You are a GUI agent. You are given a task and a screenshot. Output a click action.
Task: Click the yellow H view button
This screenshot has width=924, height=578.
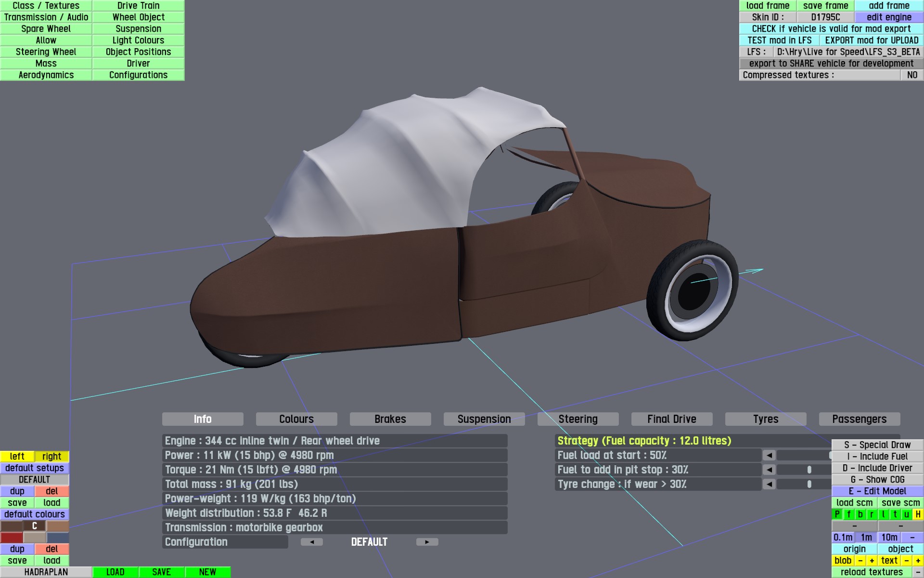918,514
